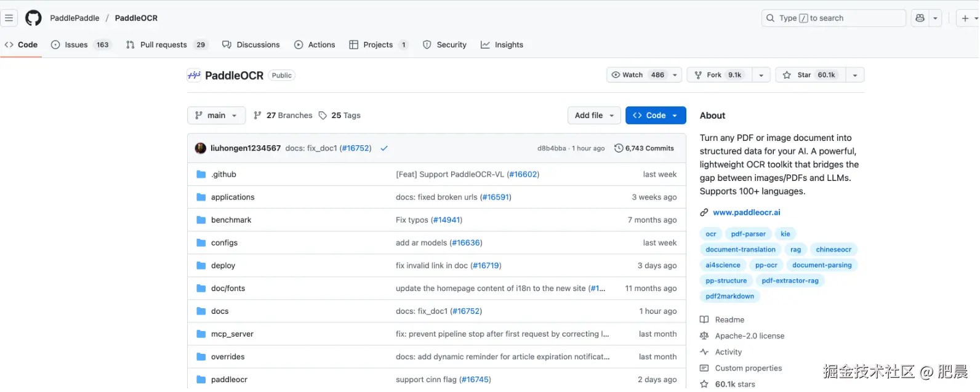The image size is (980, 392).
Task: Click the green commit status checkmark
Action: pyautogui.click(x=384, y=148)
